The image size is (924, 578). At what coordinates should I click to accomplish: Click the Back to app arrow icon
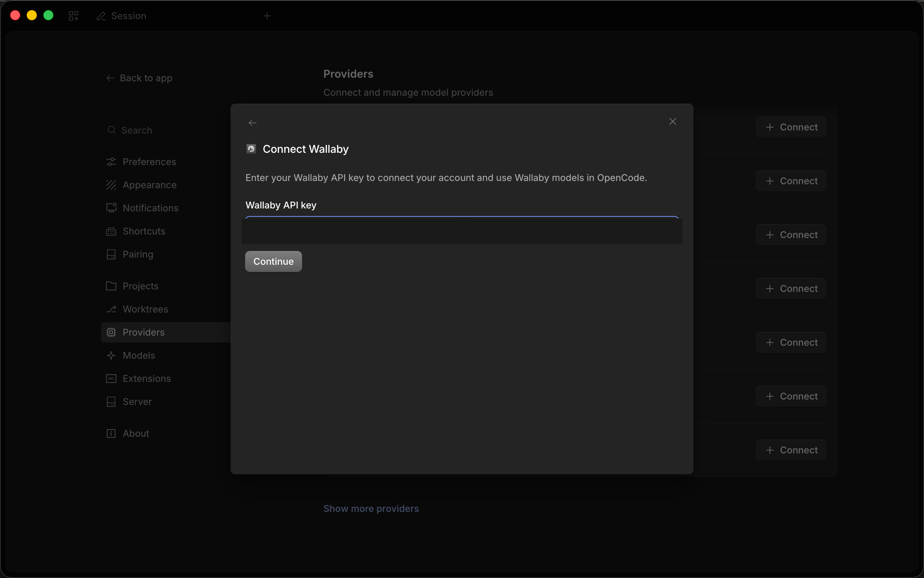click(110, 78)
